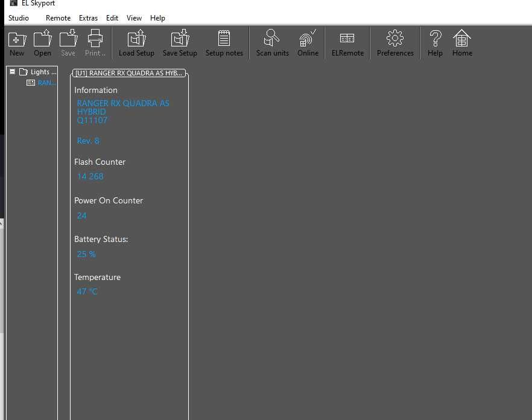Click the Load Setup icon
The image size is (532, 420).
pos(136,43)
